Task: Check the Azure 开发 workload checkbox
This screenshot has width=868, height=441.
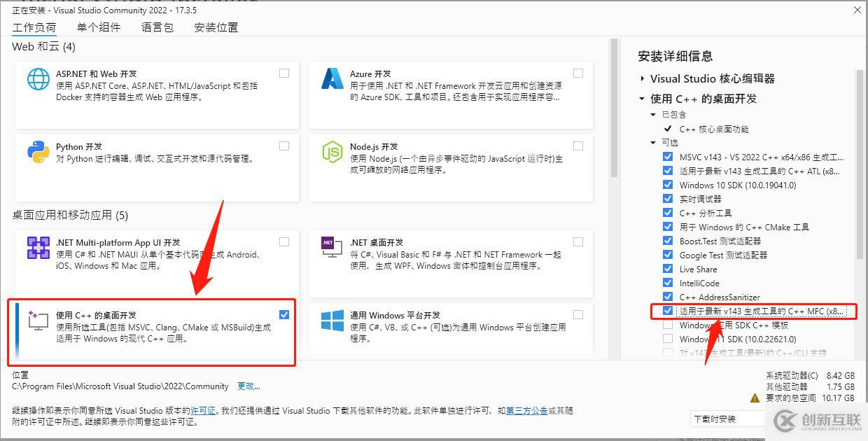Action: [578, 73]
